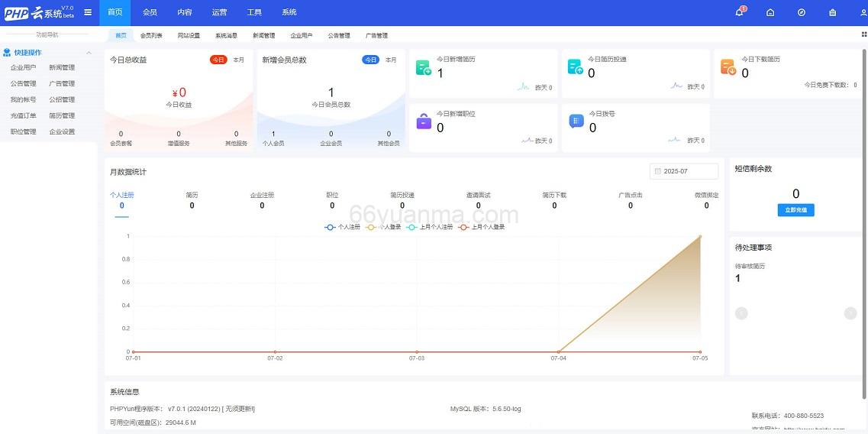Open the 系统 top navigation menu

click(x=289, y=12)
